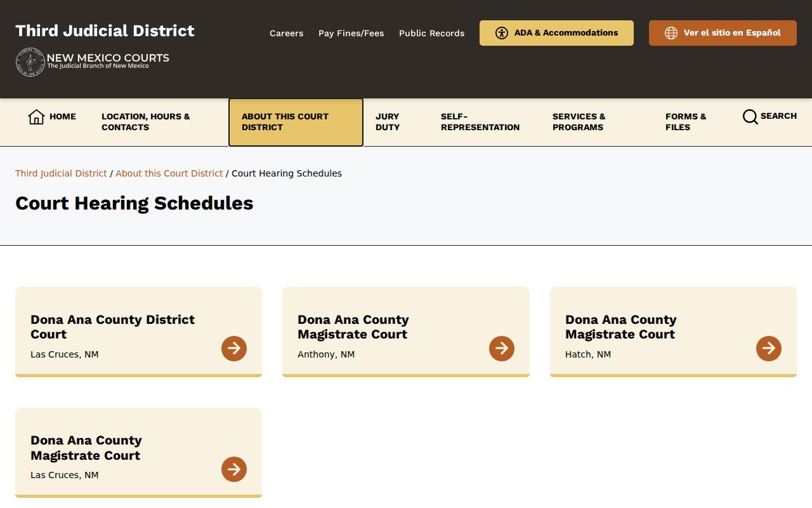This screenshot has width=812, height=508.
Task: Open the Services & Programs menu
Action: 579,122
